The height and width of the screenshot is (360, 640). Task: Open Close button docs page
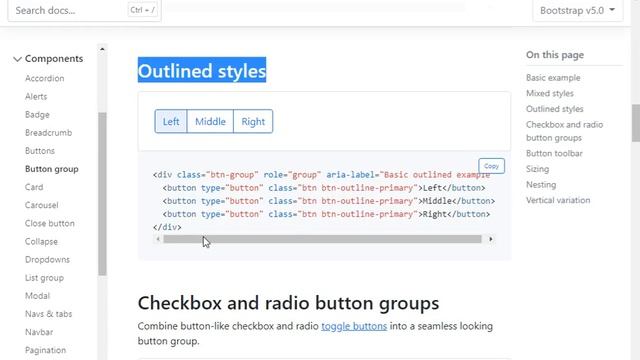(49, 223)
